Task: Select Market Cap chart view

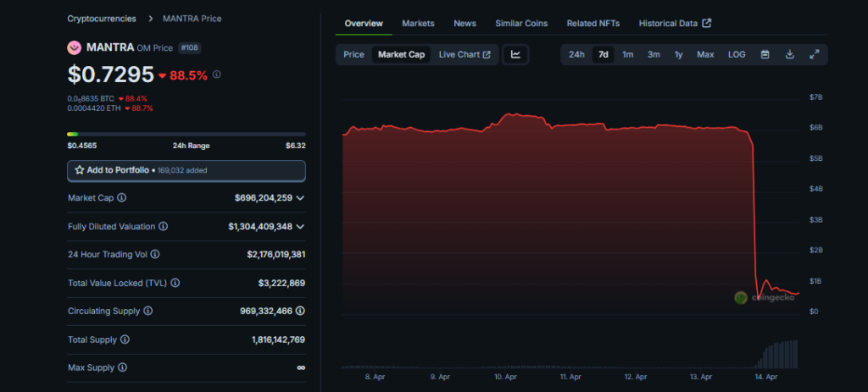Action: tap(401, 55)
